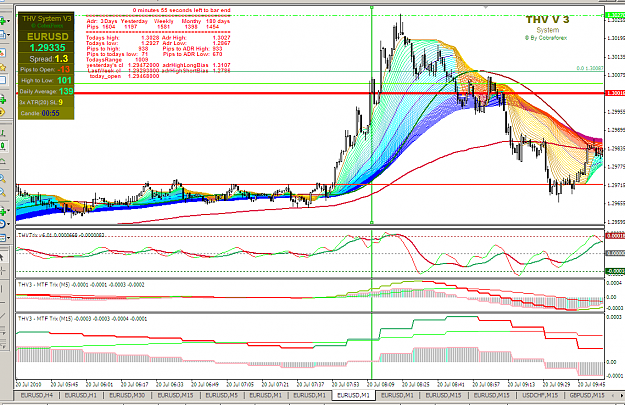Switch to the GBPUSD,M15 chart tab

coord(587,395)
